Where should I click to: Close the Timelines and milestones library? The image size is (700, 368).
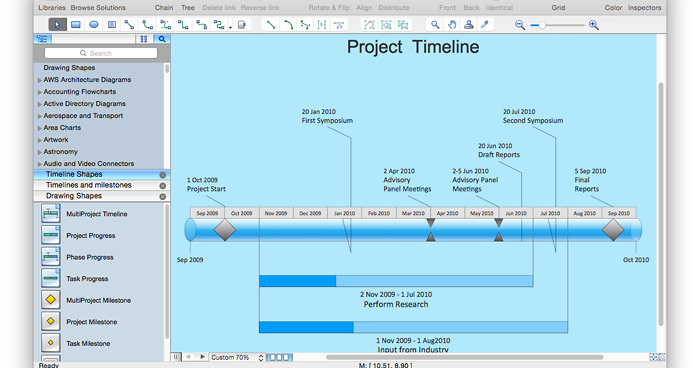[x=162, y=186]
